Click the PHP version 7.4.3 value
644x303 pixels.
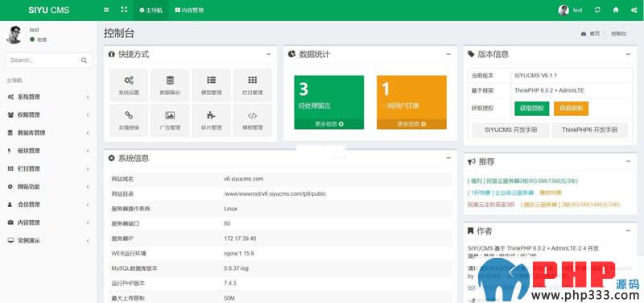click(x=230, y=284)
